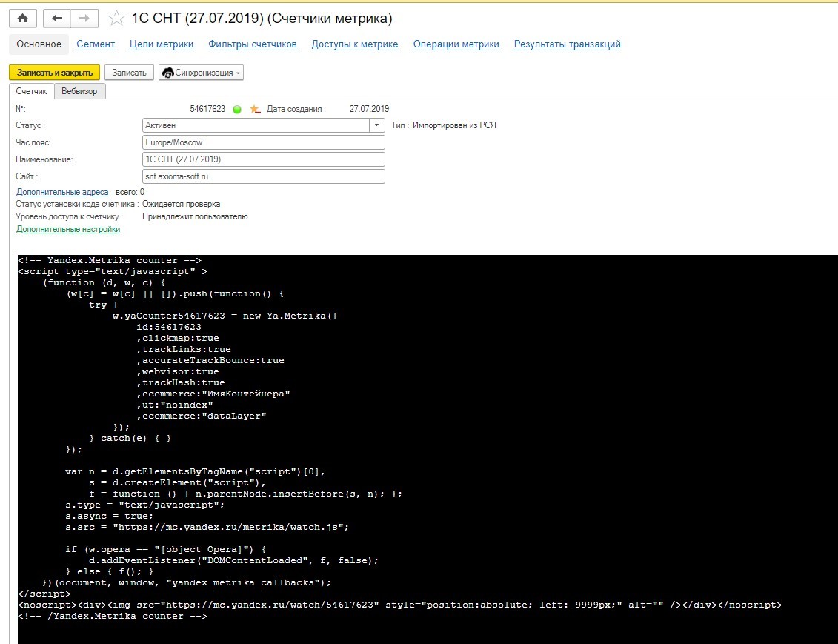Click the Сайт field with snt.axioma-soft.ru

[264, 176]
